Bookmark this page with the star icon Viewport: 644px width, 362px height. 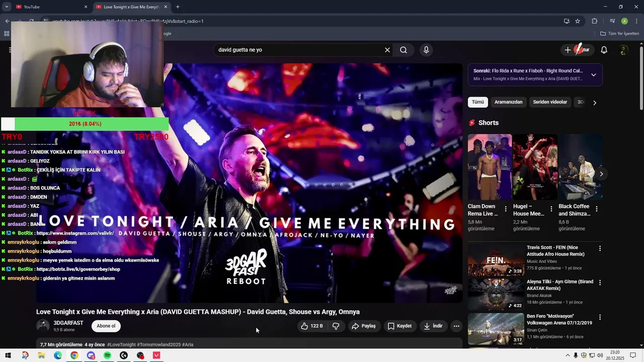[578, 21]
